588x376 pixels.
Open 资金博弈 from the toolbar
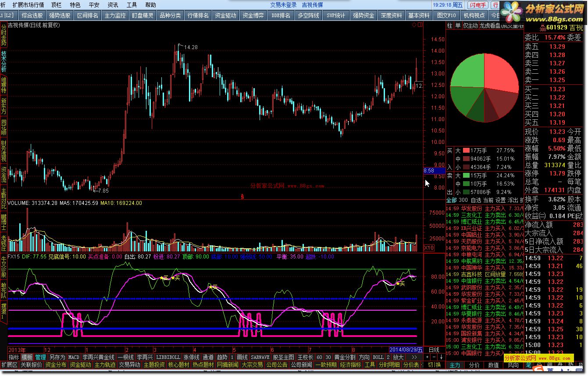coord(253,15)
